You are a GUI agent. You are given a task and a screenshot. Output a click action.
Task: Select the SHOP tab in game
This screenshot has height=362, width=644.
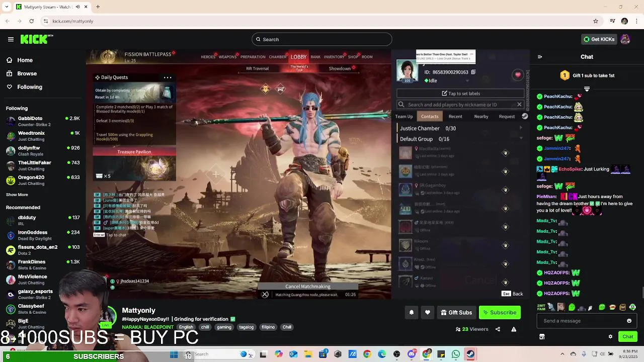tap(353, 57)
